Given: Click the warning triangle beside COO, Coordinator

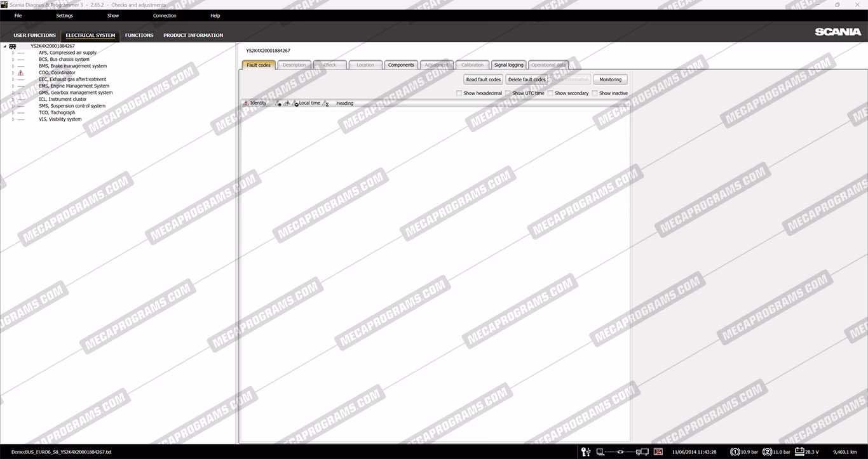Looking at the screenshot, I should [20, 73].
